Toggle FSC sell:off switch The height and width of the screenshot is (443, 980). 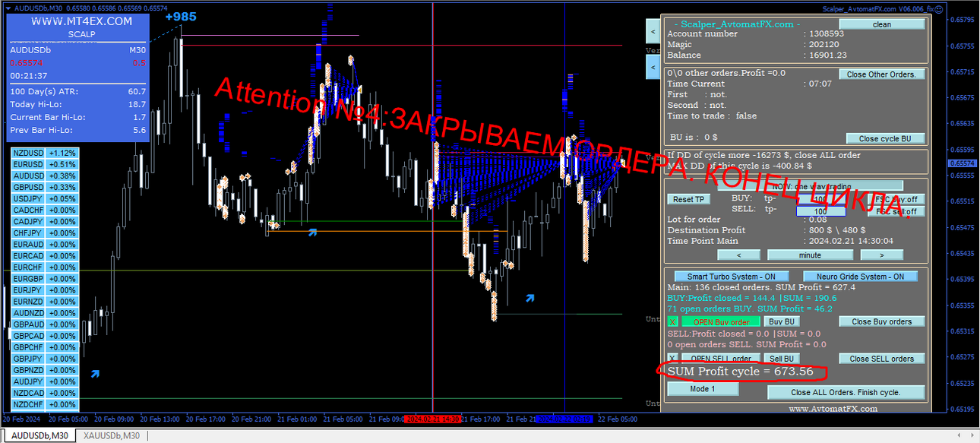click(x=896, y=211)
